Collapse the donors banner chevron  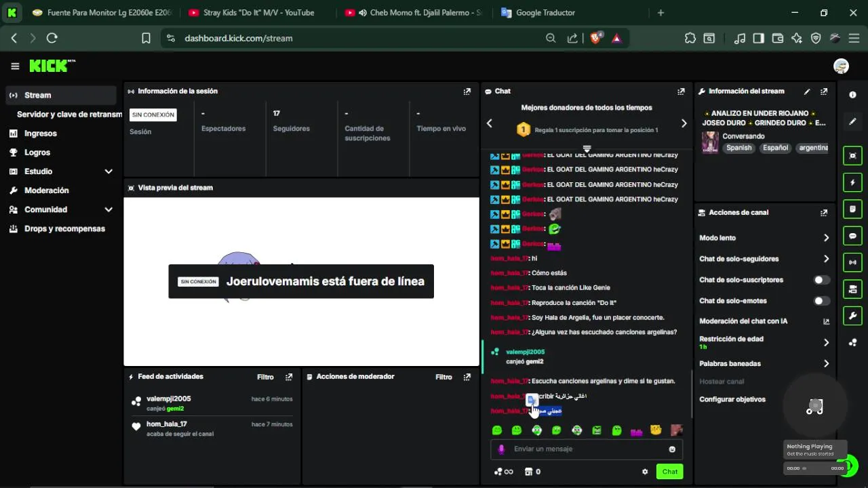point(587,148)
